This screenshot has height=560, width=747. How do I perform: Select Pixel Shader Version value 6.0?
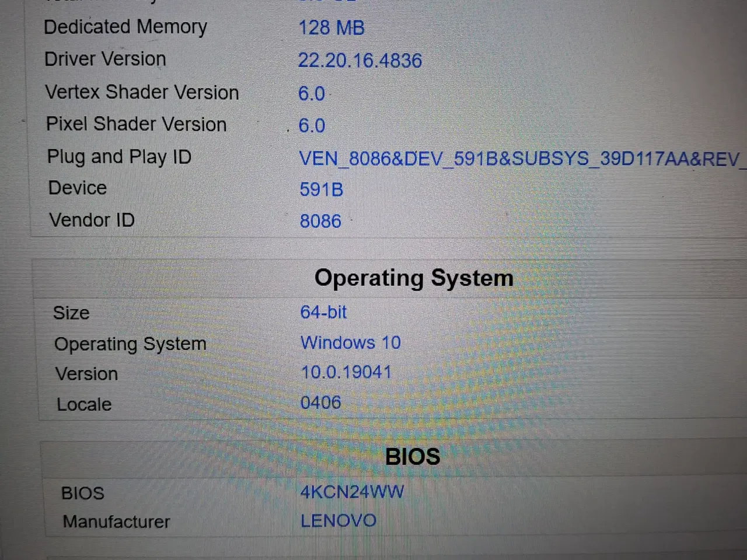coord(312,125)
